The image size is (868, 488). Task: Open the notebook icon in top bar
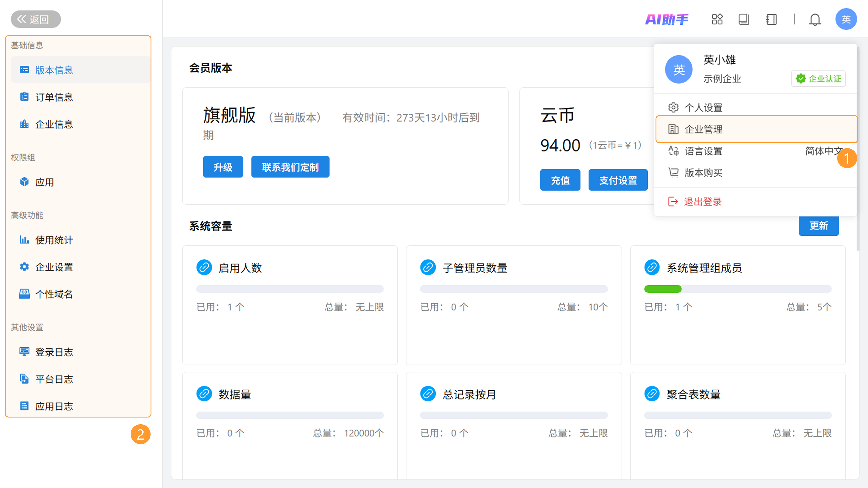(x=771, y=19)
